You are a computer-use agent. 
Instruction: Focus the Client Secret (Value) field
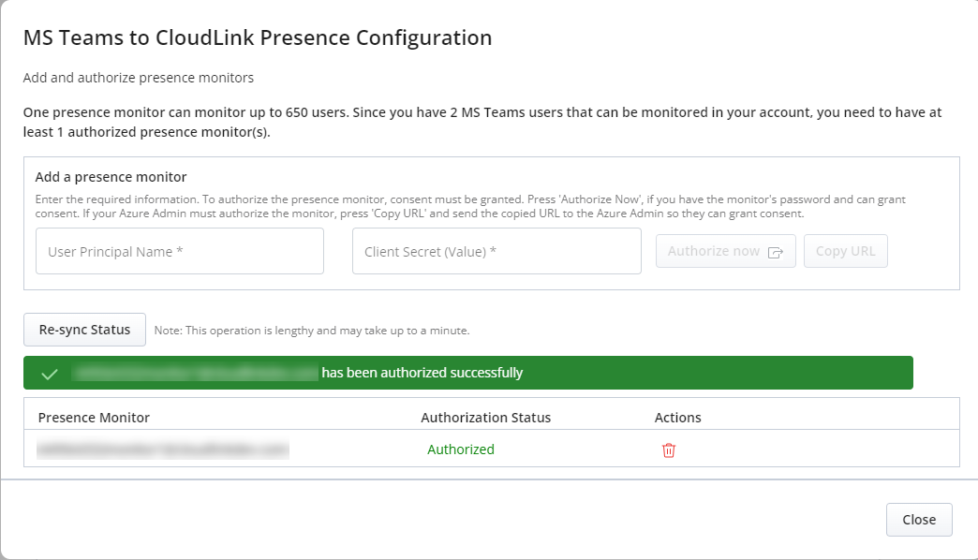click(496, 251)
